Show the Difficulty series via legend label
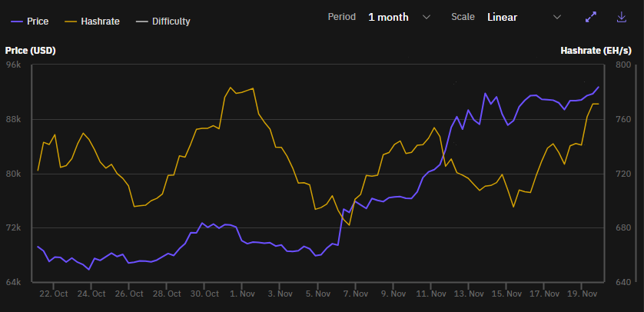 (x=170, y=22)
